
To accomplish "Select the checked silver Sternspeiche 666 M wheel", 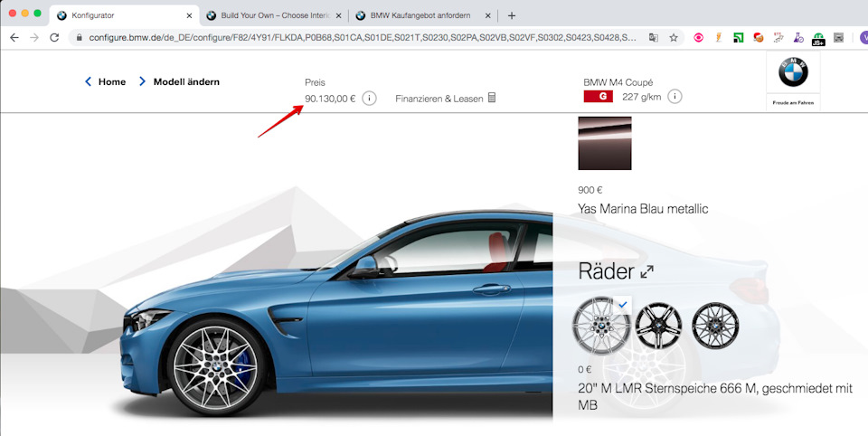I will coord(601,326).
